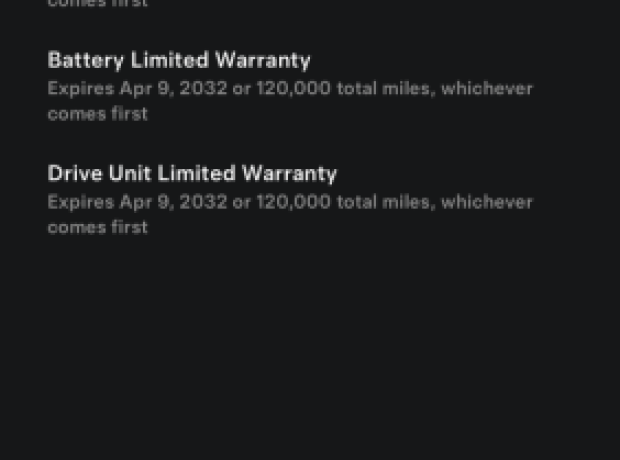Viewport: 620px width, 460px height.
Task: Tap the Drive Unit Limited Warranty heading
Action: coord(192,173)
